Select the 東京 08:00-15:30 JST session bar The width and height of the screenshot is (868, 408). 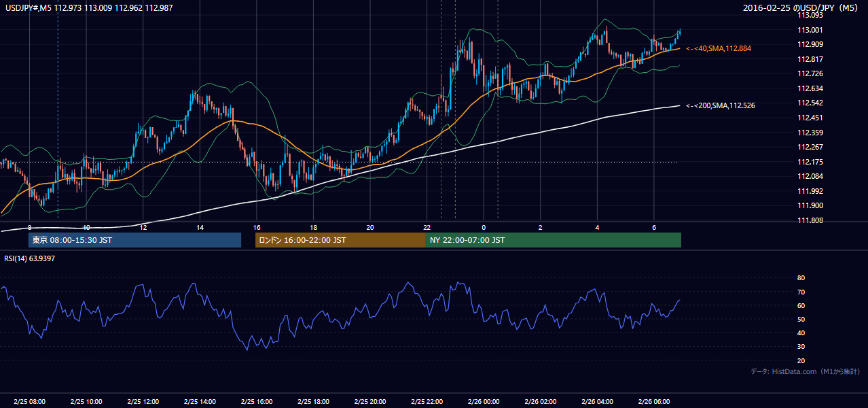tap(134, 240)
